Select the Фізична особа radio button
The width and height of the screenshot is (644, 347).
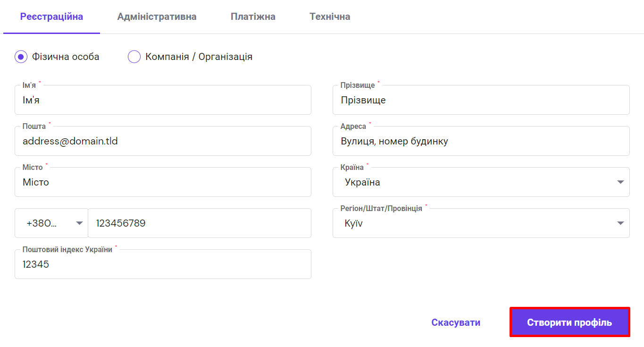(21, 57)
